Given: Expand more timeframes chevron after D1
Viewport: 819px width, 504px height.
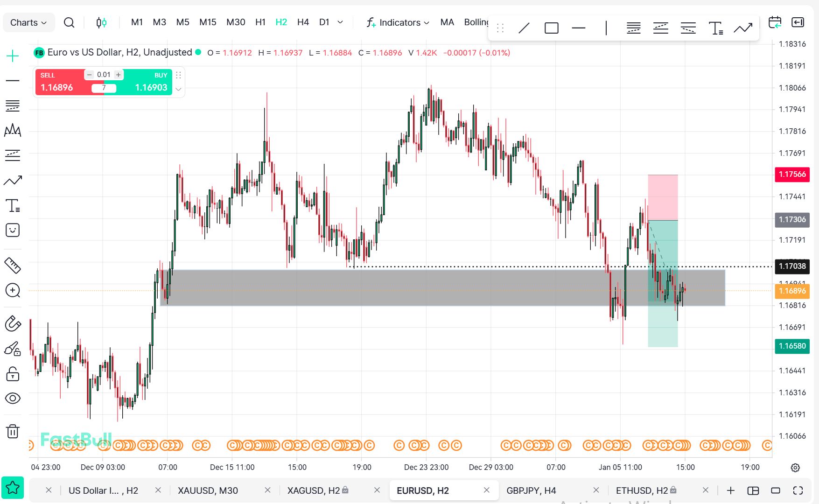Looking at the screenshot, I should 340,22.
